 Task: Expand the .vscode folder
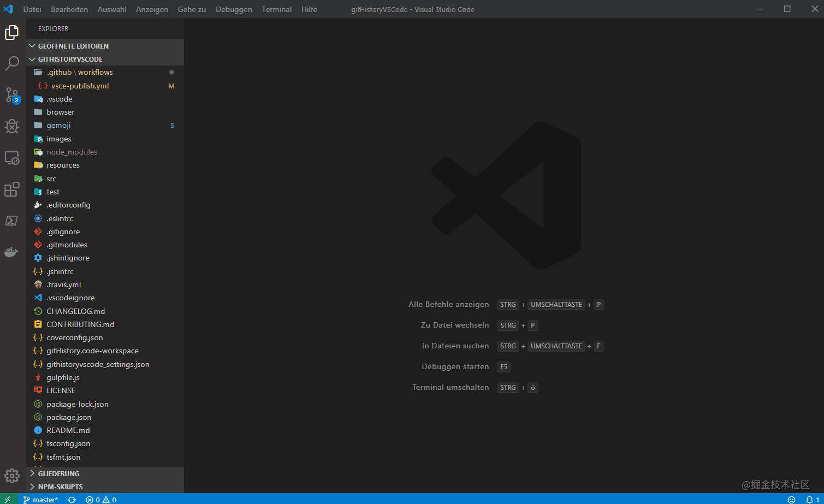[x=105, y=99]
